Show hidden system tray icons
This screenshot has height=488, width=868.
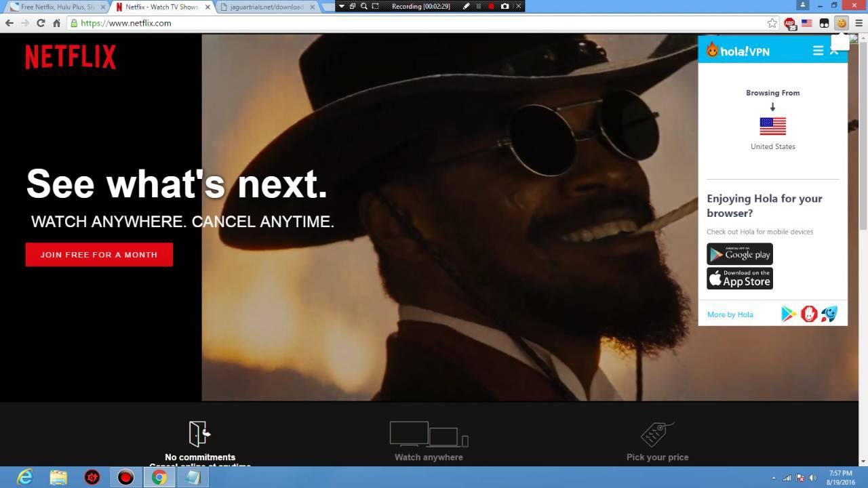[774, 477]
